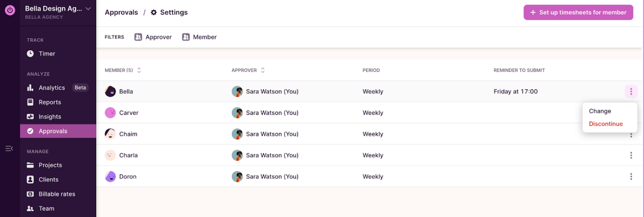Open Timer from the sidebar
Viewport: 644px width, 217px height.
(47, 54)
